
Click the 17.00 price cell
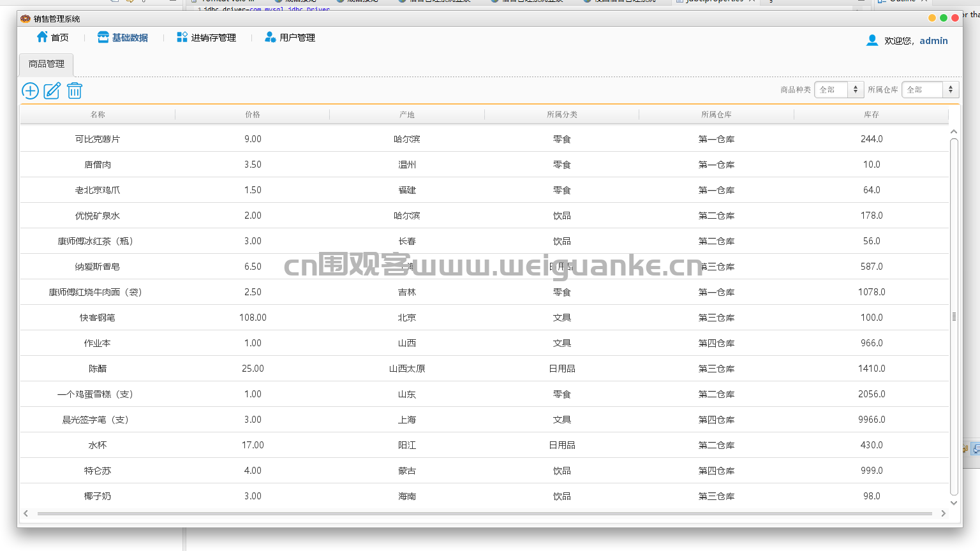(x=253, y=445)
